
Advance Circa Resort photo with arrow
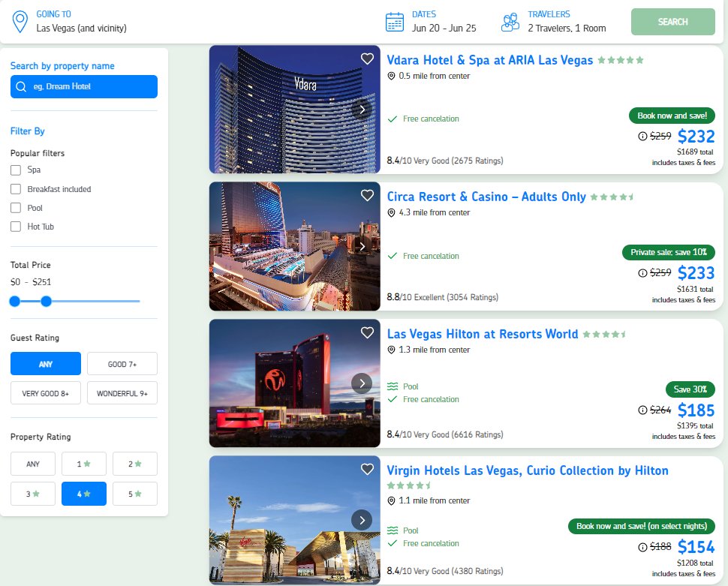362,246
